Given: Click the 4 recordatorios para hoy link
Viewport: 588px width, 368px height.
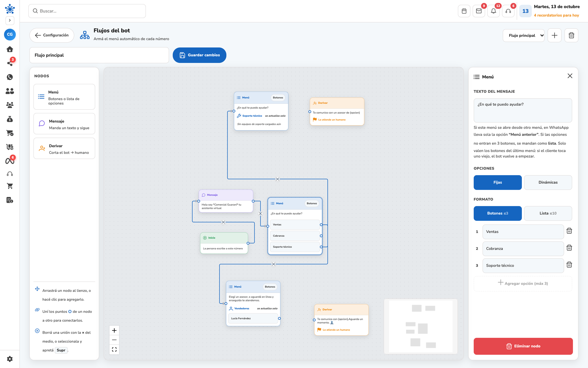Looking at the screenshot, I should pos(556,15).
